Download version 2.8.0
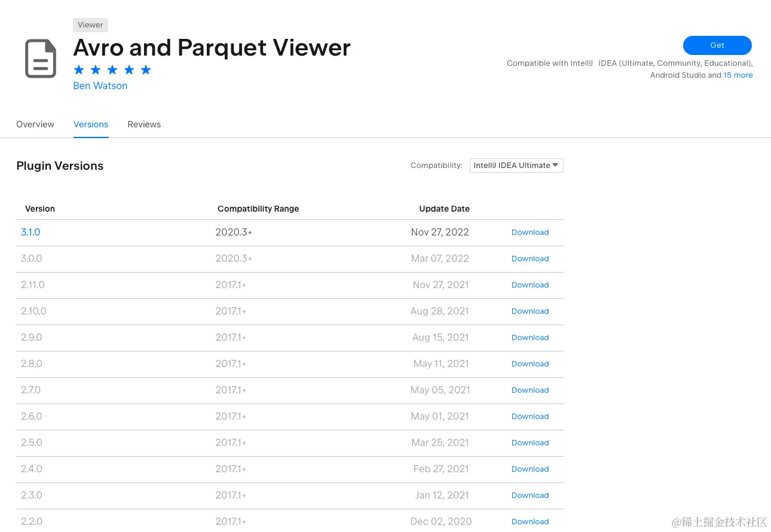The image size is (771, 532). (530, 364)
